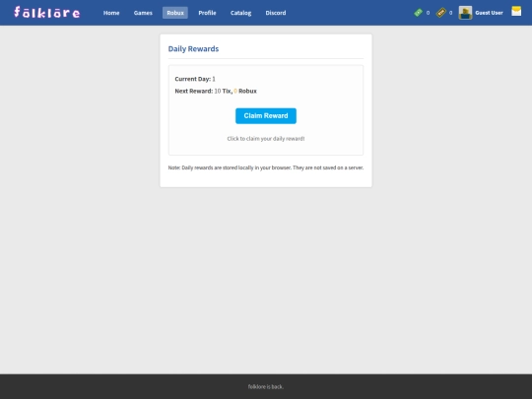Click the Robux balance value 0

click(x=428, y=13)
